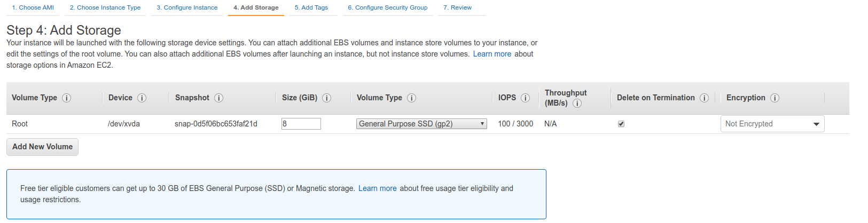Go to 1. Choose AMI tab
Viewport: 868px width, 223px height.
(33, 7)
